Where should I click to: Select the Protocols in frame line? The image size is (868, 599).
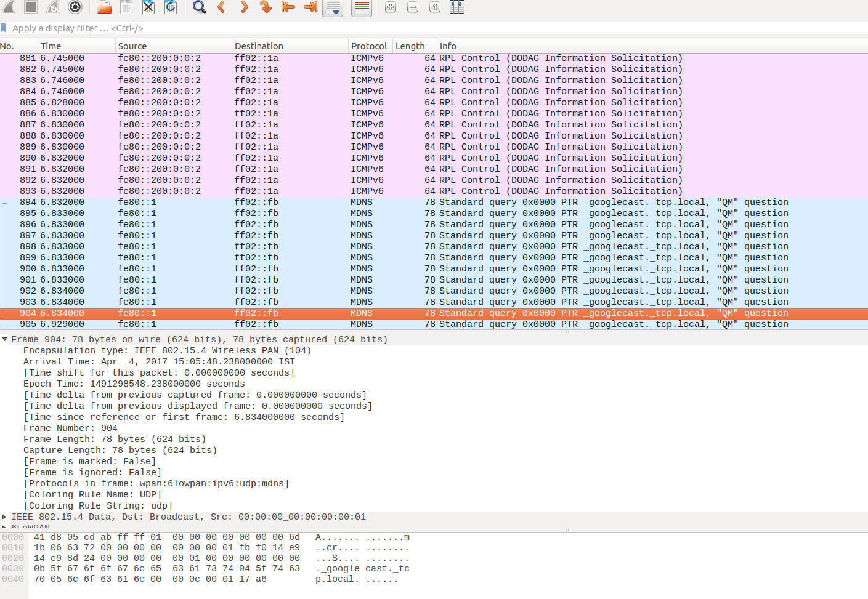156,484
